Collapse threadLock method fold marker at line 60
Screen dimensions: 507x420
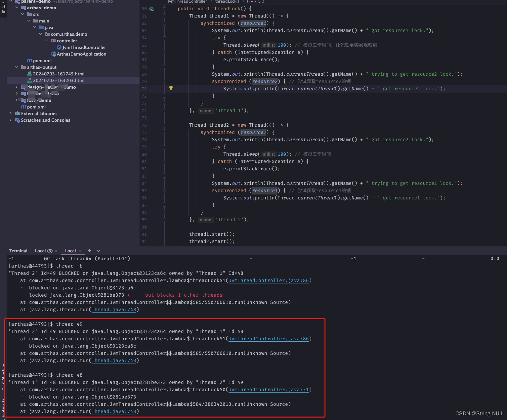coord(164,9)
